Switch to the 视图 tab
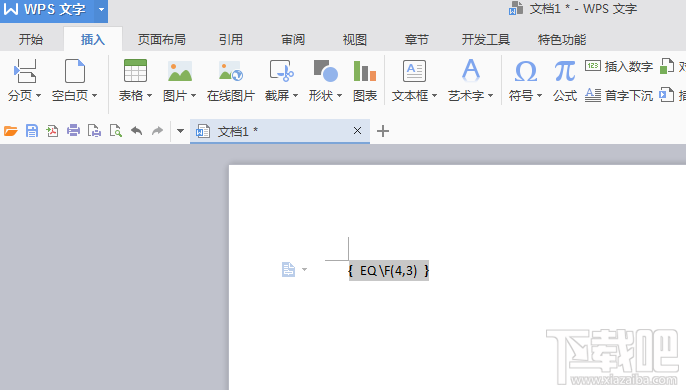 [x=354, y=40]
